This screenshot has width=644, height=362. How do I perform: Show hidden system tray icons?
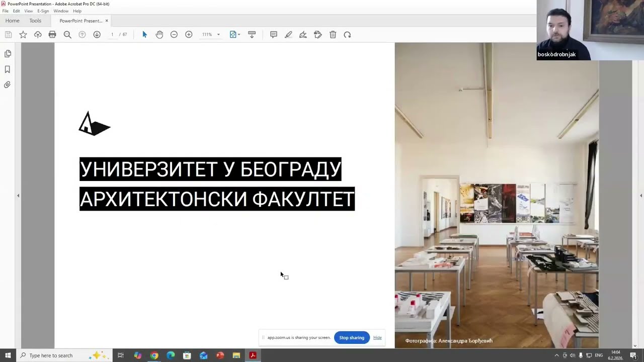point(556,355)
